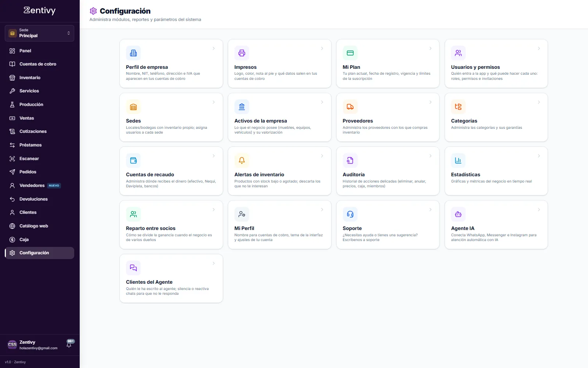The image size is (588, 368).
Task: Click the Perfil de empresa building icon
Action: coord(133,53)
